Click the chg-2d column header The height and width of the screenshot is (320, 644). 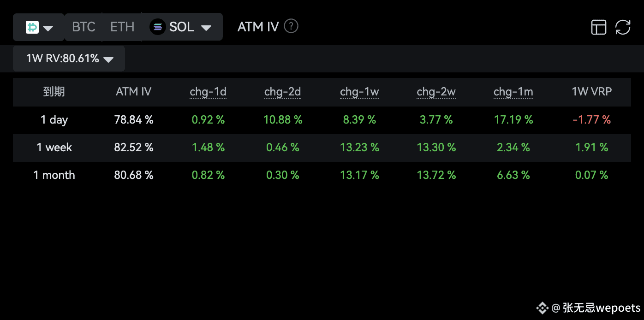point(283,92)
